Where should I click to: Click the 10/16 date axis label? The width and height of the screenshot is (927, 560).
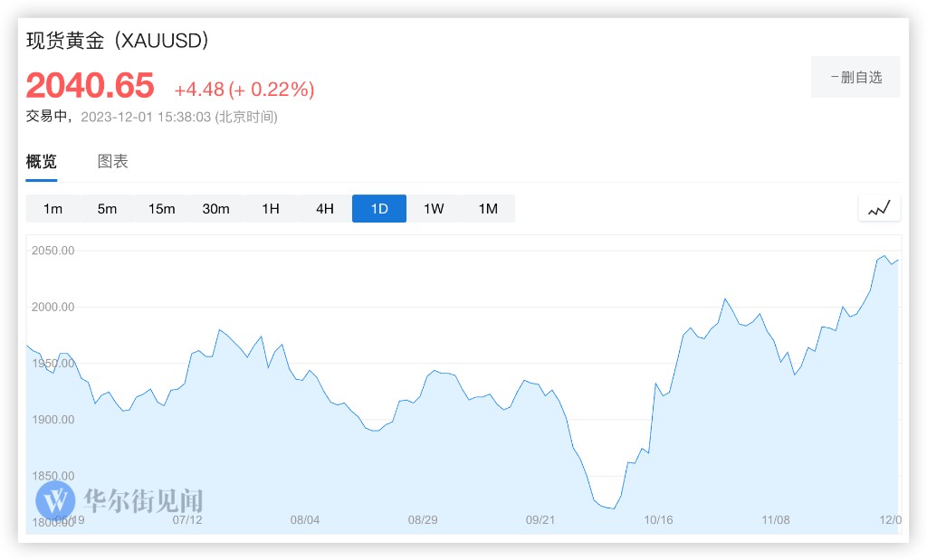(x=658, y=520)
